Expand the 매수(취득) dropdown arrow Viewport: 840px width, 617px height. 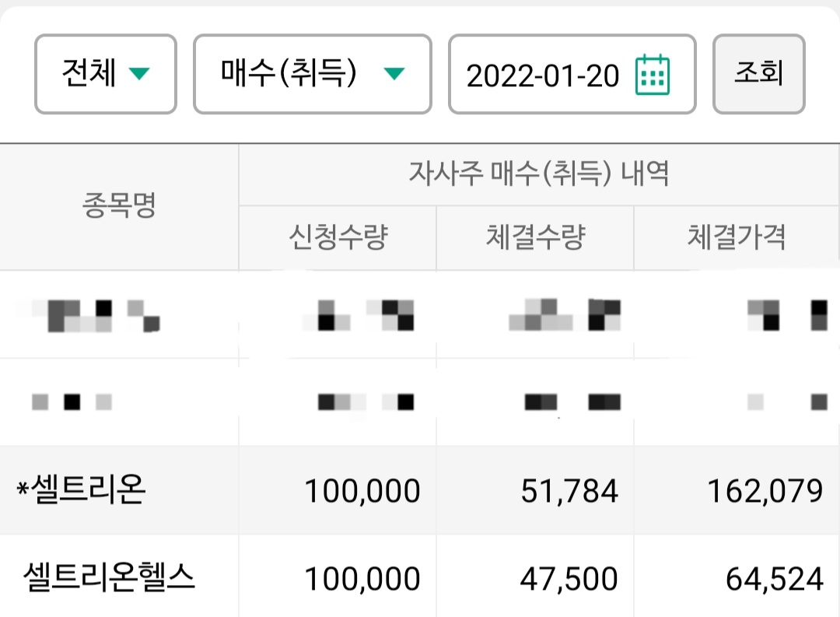coord(394,73)
